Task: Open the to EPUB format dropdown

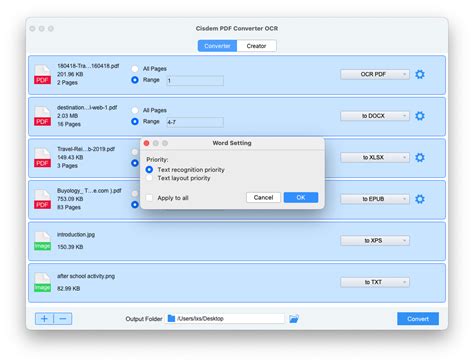Action: [x=375, y=199]
